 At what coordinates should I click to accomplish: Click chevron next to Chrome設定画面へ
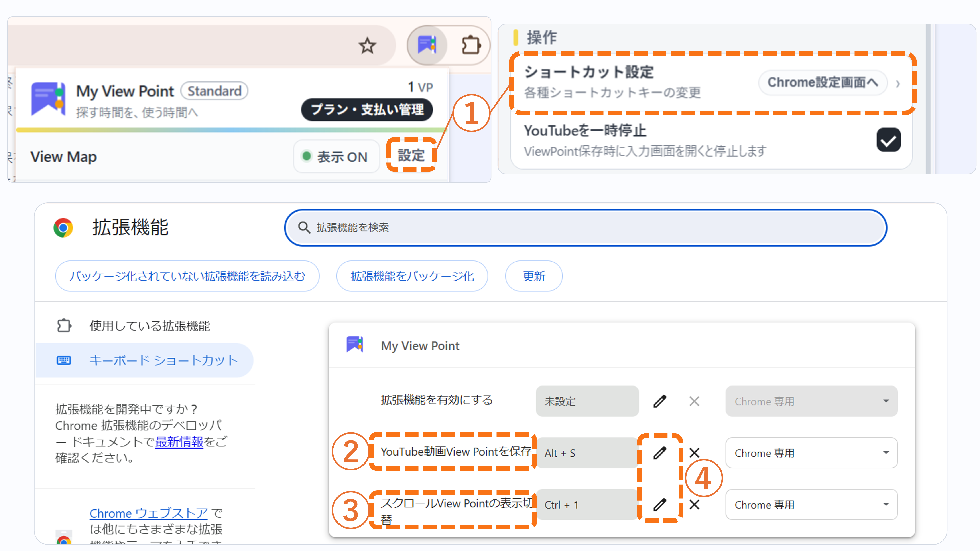coord(898,84)
